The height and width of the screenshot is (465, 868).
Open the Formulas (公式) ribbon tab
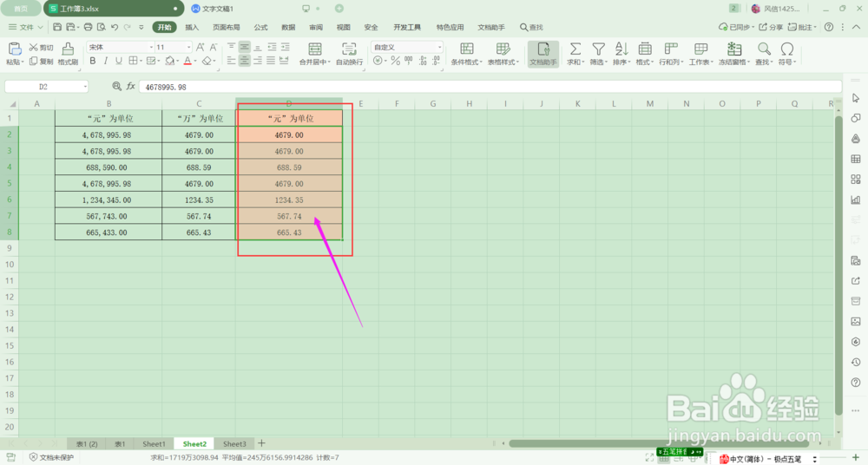click(x=260, y=27)
